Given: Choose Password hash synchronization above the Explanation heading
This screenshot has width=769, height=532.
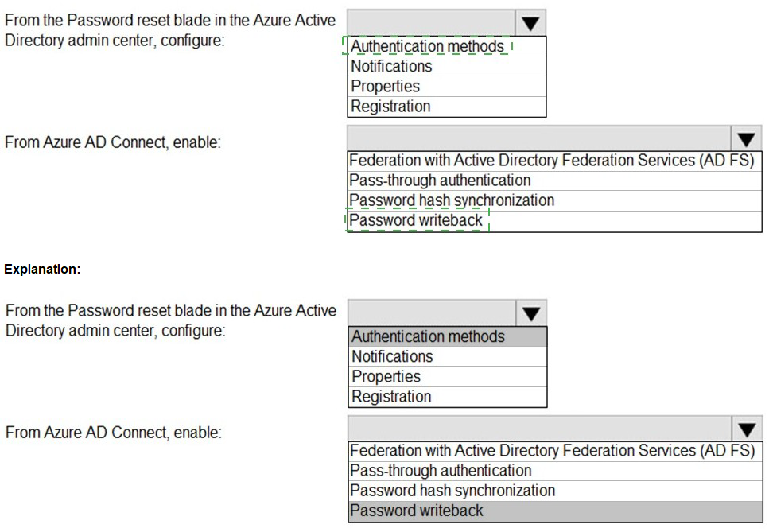Looking at the screenshot, I should click(x=452, y=200).
